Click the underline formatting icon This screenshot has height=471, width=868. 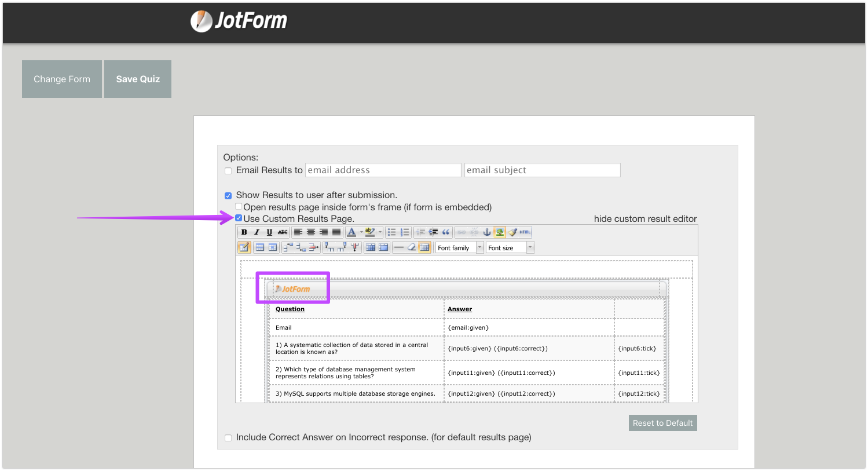point(269,232)
